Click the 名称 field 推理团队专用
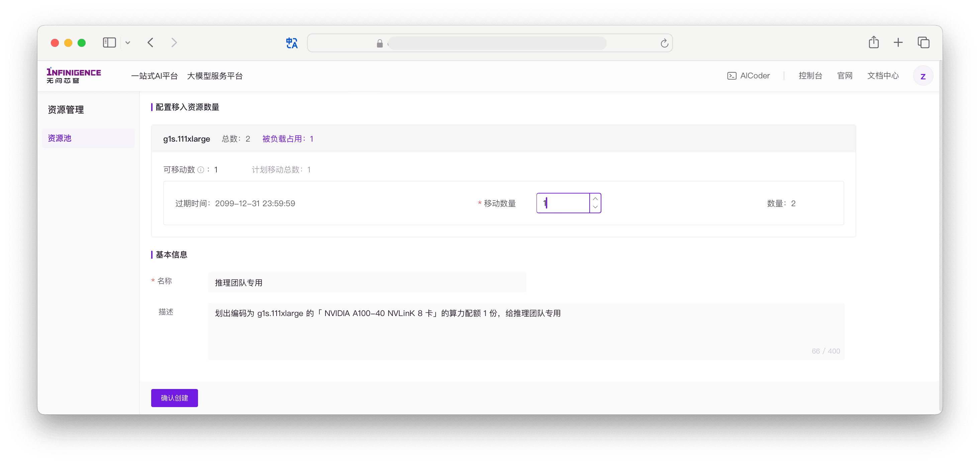The height and width of the screenshot is (464, 980). click(x=367, y=283)
